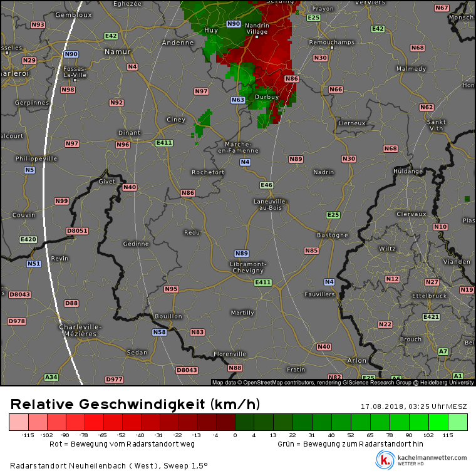
Task: Click the lightest pink legend swatch left of -115
Action: 19,422
